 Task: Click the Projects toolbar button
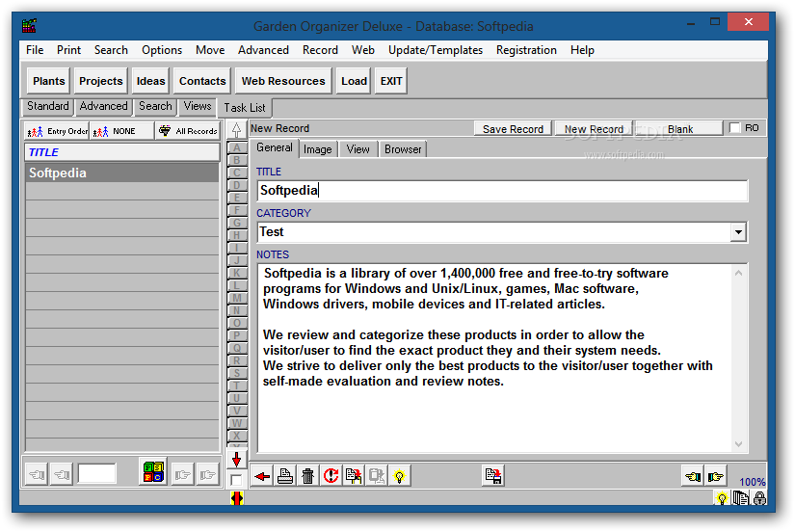click(101, 81)
